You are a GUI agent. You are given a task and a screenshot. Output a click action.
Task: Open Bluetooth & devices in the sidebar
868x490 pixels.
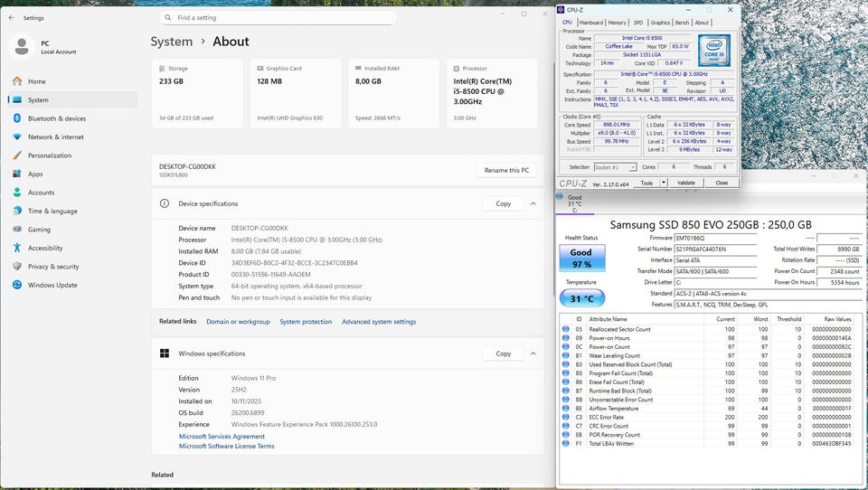tap(56, 118)
